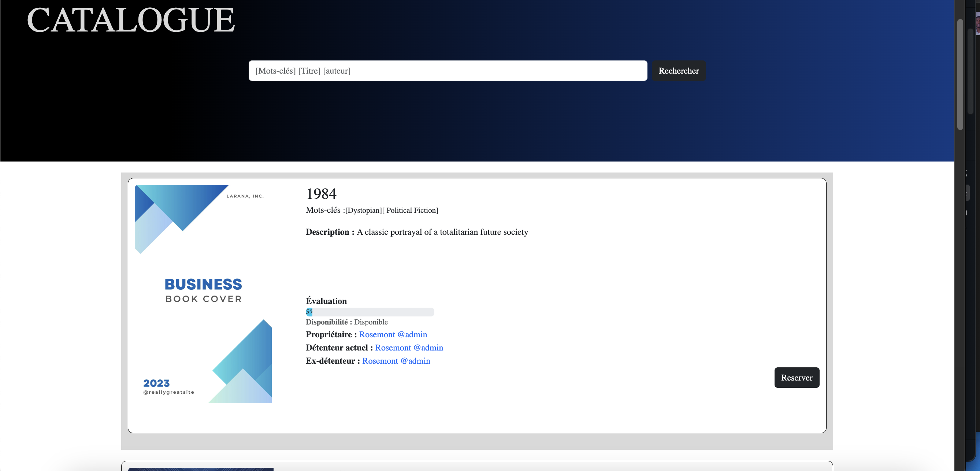The width and height of the screenshot is (980, 471).
Task: Click the évaluation progress bar
Action: (x=370, y=312)
